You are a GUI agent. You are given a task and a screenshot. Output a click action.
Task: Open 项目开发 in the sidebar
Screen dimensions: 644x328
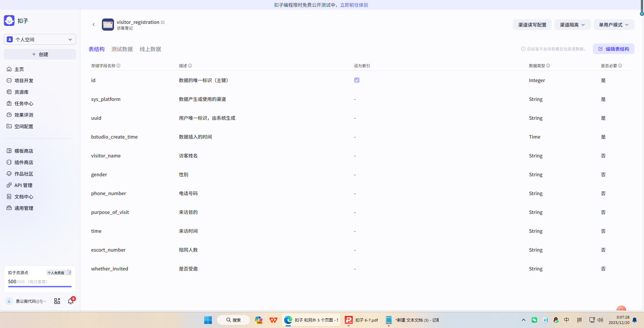24,80
